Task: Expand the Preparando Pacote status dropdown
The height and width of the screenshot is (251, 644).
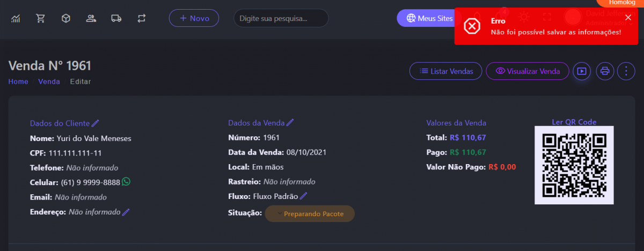Action: pos(310,213)
